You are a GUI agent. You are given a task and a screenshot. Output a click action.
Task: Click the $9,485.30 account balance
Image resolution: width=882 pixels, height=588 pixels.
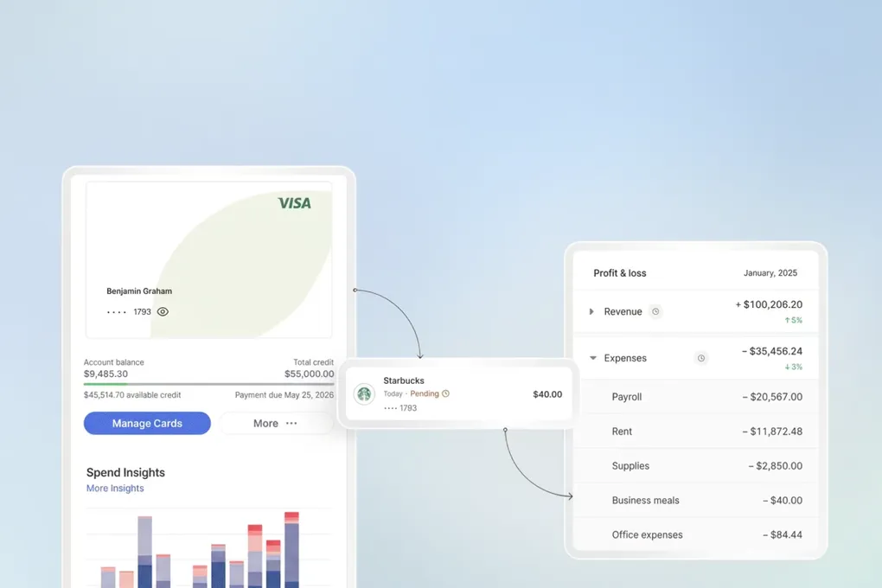pos(105,374)
